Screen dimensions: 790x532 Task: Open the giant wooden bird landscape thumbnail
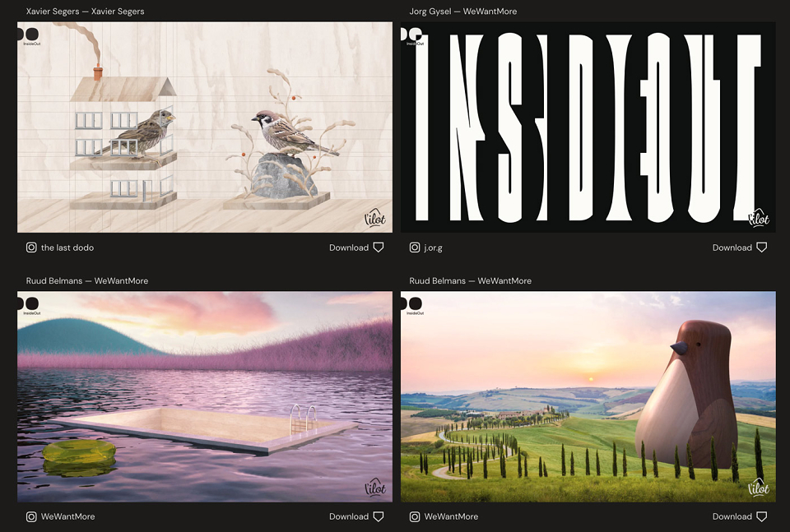(x=588, y=396)
